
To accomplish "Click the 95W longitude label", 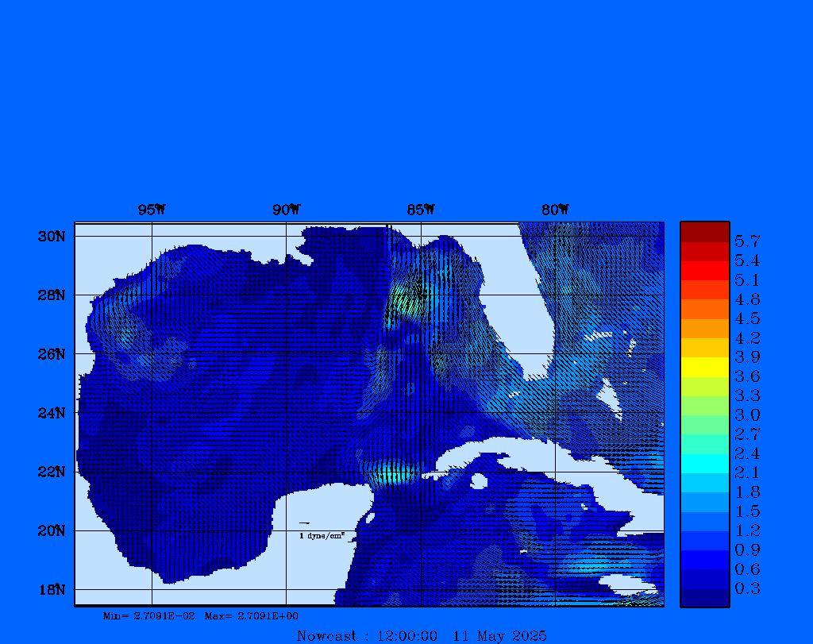I will click(x=152, y=210).
